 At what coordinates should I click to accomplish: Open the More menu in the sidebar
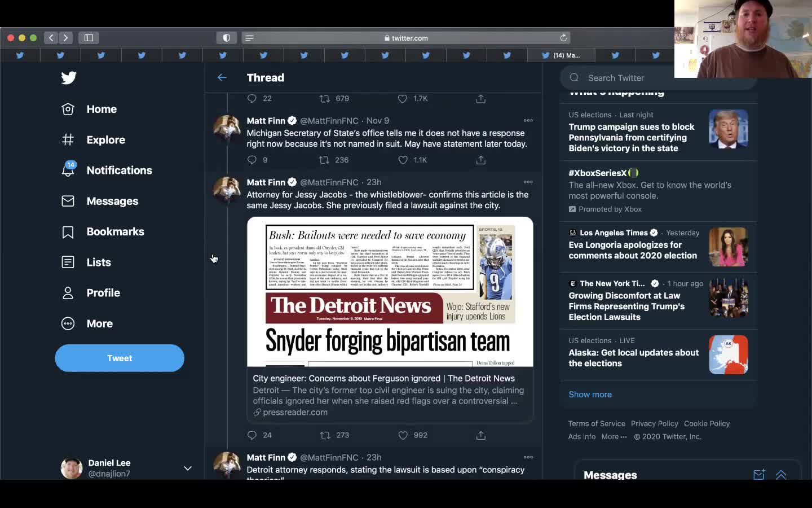tap(87, 323)
